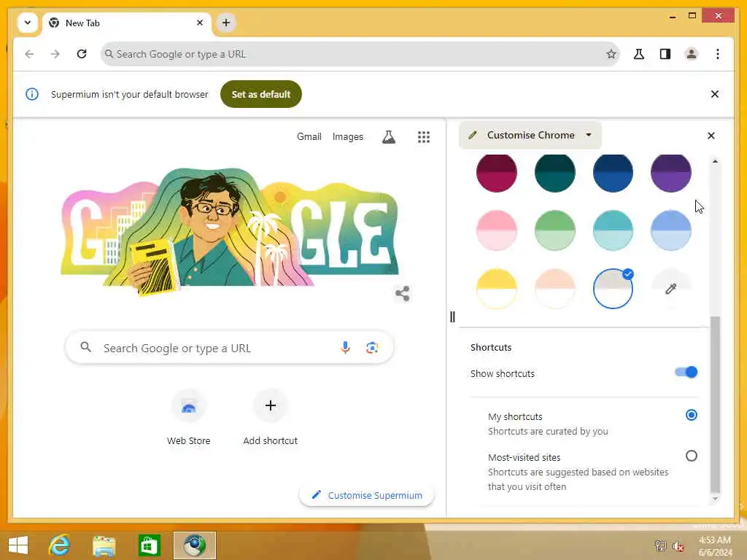
Task: Click the Customise Supermium button
Action: pos(366,495)
